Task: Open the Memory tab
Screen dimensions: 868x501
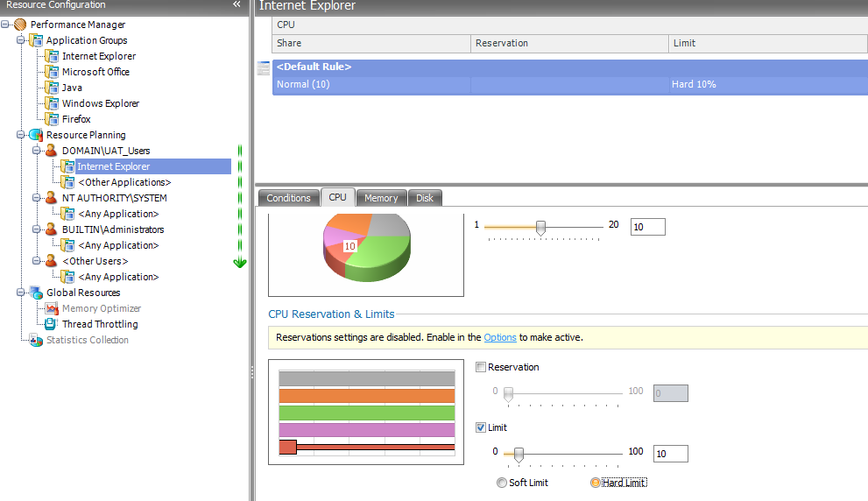Action: tap(381, 198)
